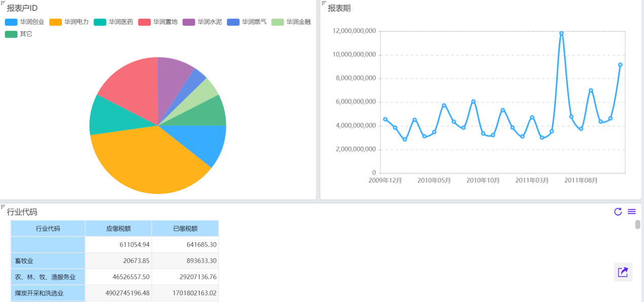Click the 2010年05月 axis label
This screenshot has width=644, height=302.
tap(434, 180)
